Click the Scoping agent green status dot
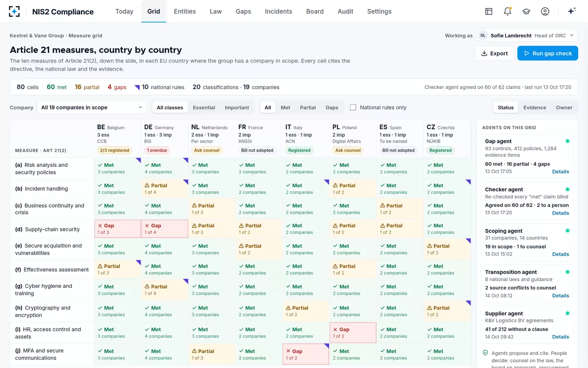This screenshot has height=368, width=588. [567, 231]
